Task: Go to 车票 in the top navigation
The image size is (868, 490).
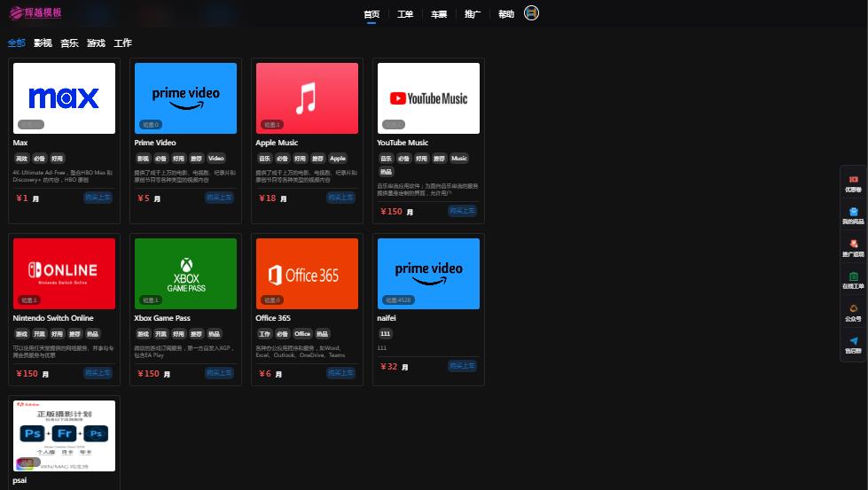Action: [439, 14]
